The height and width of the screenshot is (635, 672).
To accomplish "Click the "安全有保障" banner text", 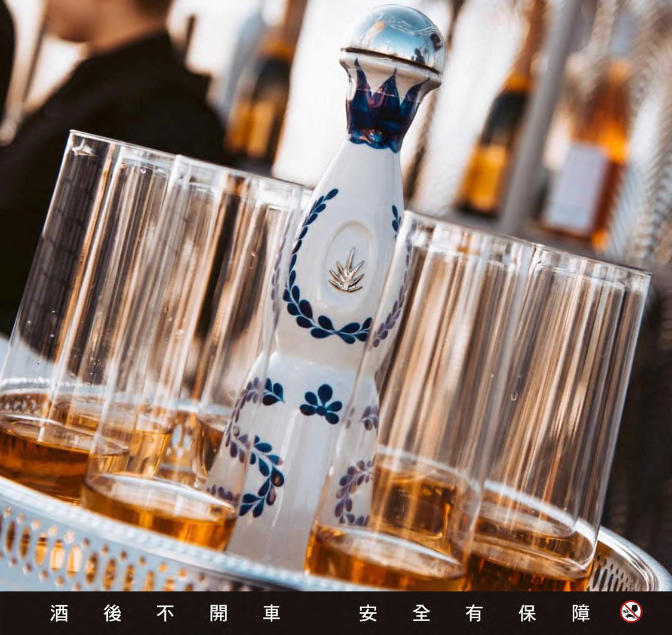I will click(x=474, y=613).
